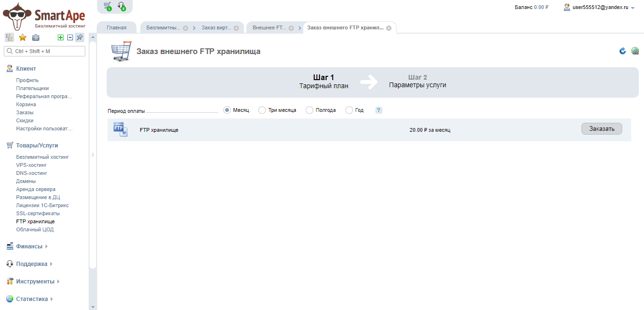Switch to the Главная tab
The width and height of the screenshot is (644, 310).
[117, 27]
